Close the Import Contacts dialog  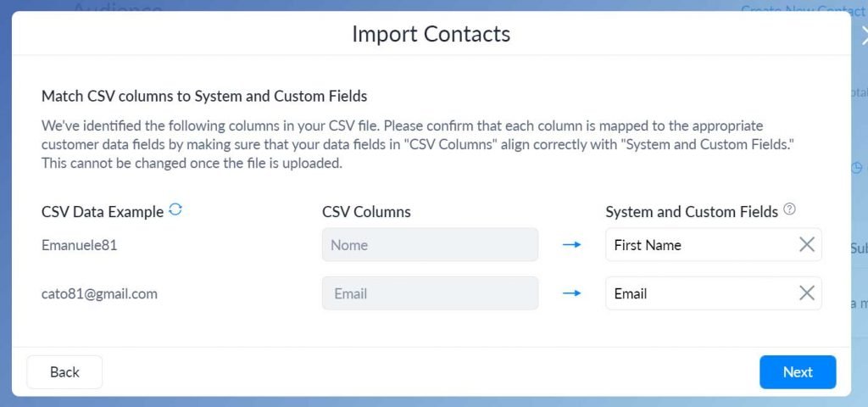[862, 36]
